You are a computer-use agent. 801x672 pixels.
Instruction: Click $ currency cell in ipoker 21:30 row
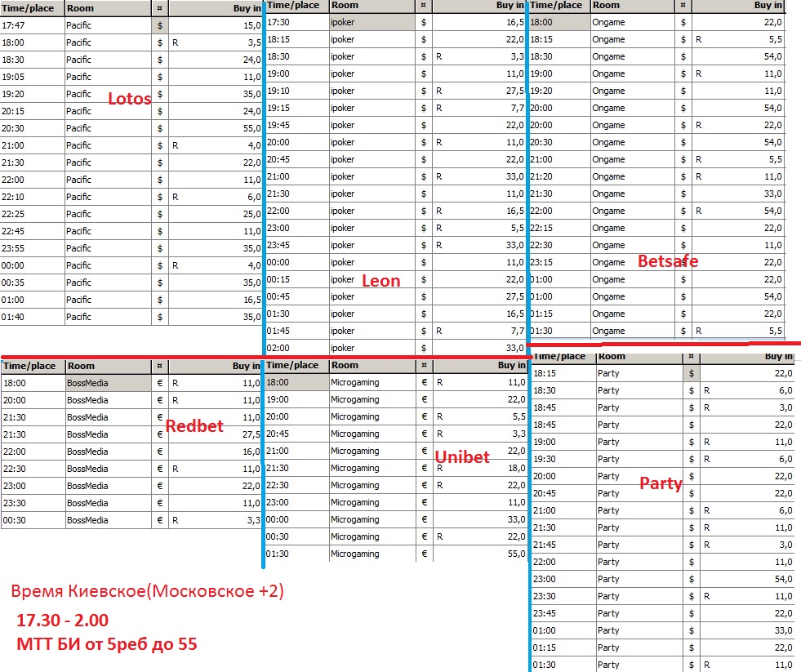click(x=424, y=194)
